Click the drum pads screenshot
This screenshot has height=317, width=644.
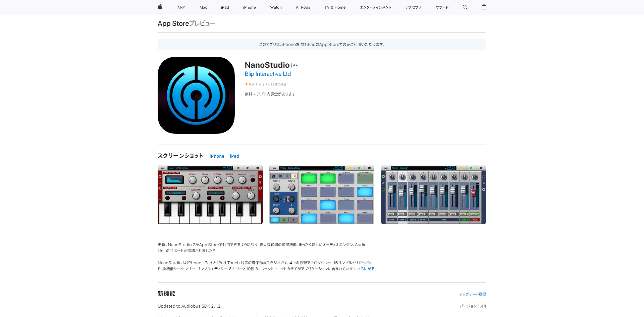click(x=321, y=195)
